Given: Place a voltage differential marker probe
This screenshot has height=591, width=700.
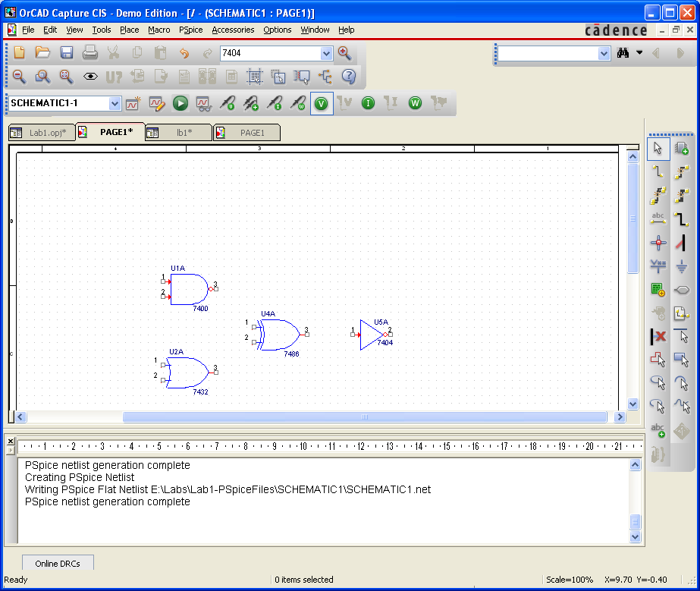Looking at the screenshot, I should click(x=251, y=104).
